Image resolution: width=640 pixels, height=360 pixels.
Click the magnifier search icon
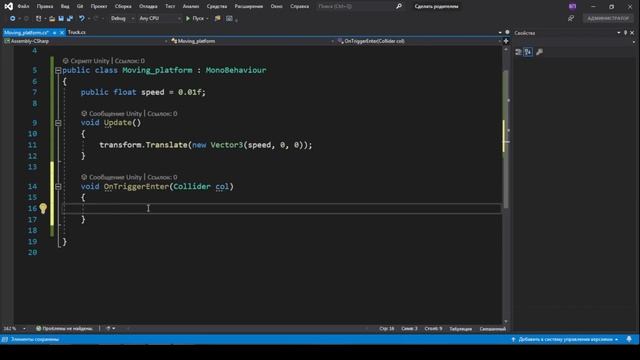pos(399,7)
